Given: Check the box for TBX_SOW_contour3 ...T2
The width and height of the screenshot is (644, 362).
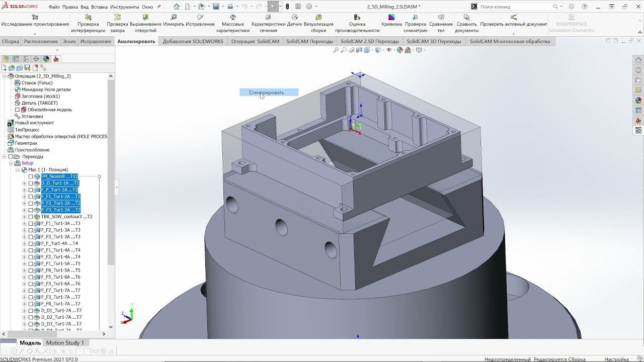Looking at the screenshot, I should click(x=31, y=217).
